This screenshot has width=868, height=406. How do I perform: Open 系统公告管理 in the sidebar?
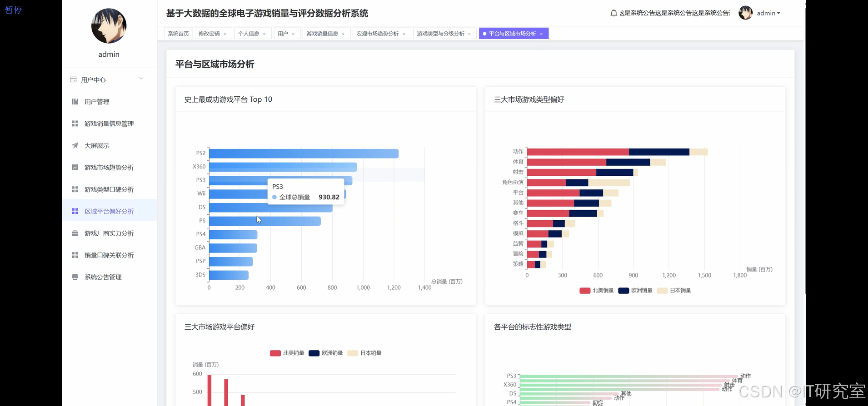click(x=109, y=277)
